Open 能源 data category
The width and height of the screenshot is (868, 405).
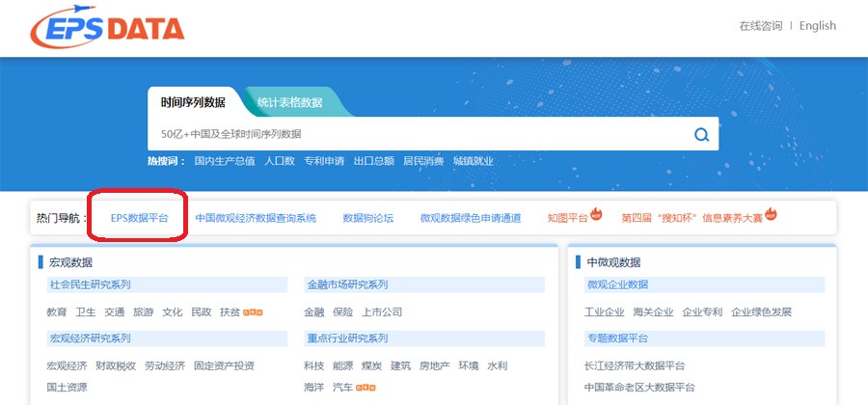pos(342,365)
